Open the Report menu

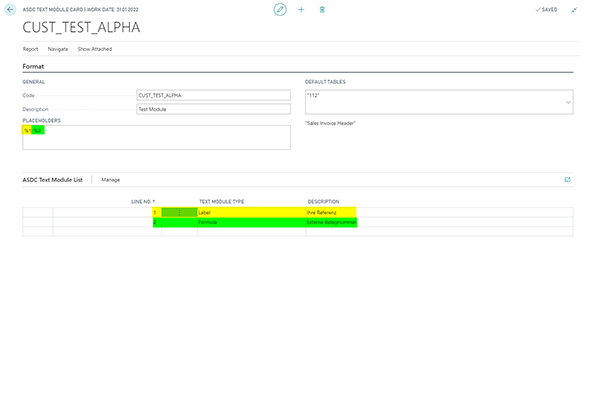(31, 48)
